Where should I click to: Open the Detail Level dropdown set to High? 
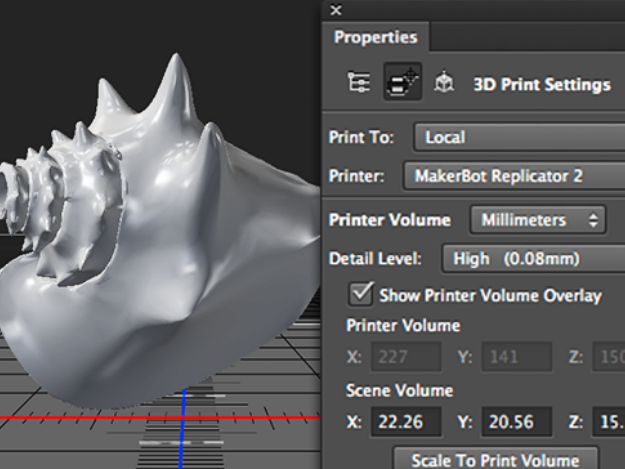point(533,259)
